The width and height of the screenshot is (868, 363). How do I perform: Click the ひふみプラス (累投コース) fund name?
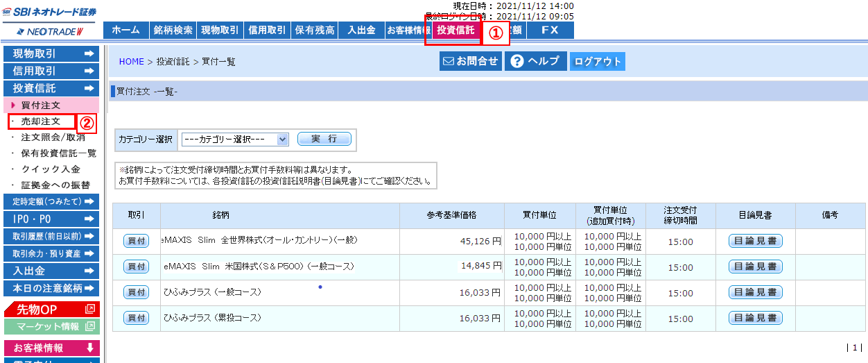(212, 318)
